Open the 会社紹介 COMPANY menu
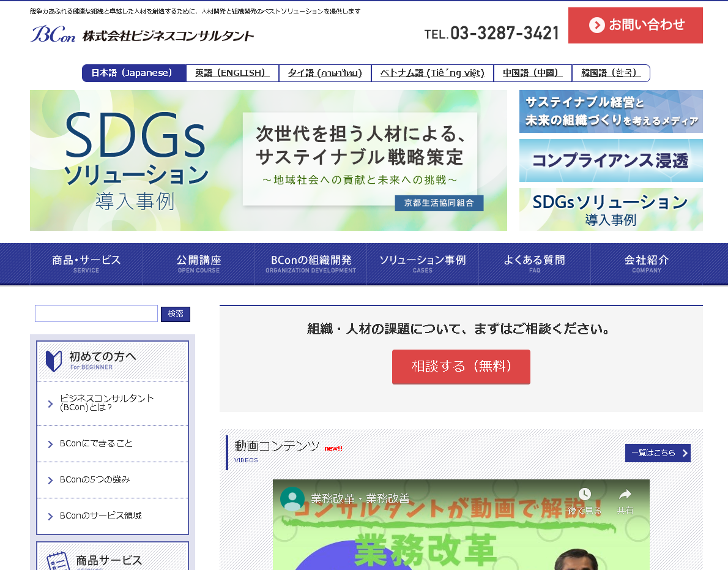Screen dimensions: 728x570 click(647, 263)
